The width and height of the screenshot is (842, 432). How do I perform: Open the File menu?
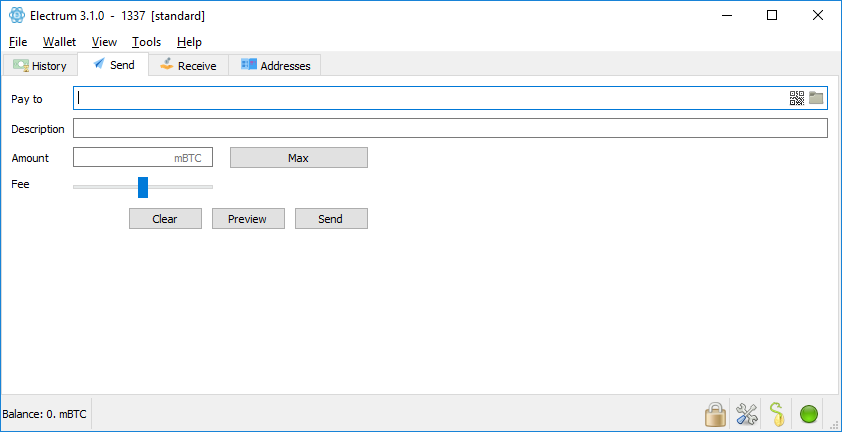18,42
